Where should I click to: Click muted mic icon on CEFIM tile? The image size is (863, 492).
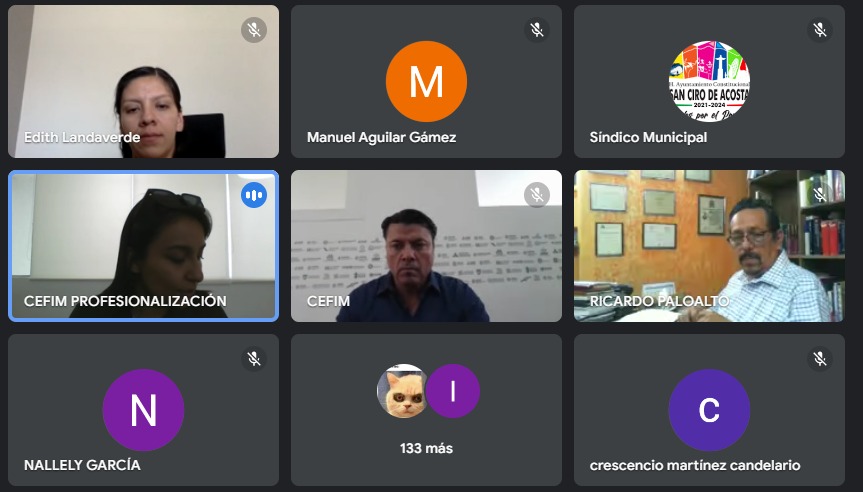(x=537, y=195)
